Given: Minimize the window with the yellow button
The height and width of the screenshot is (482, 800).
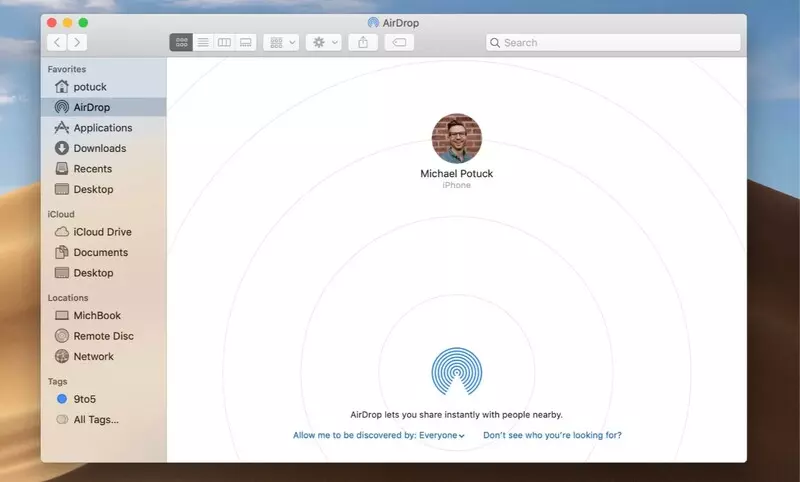Looking at the screenshot, I should coord(67,22).
